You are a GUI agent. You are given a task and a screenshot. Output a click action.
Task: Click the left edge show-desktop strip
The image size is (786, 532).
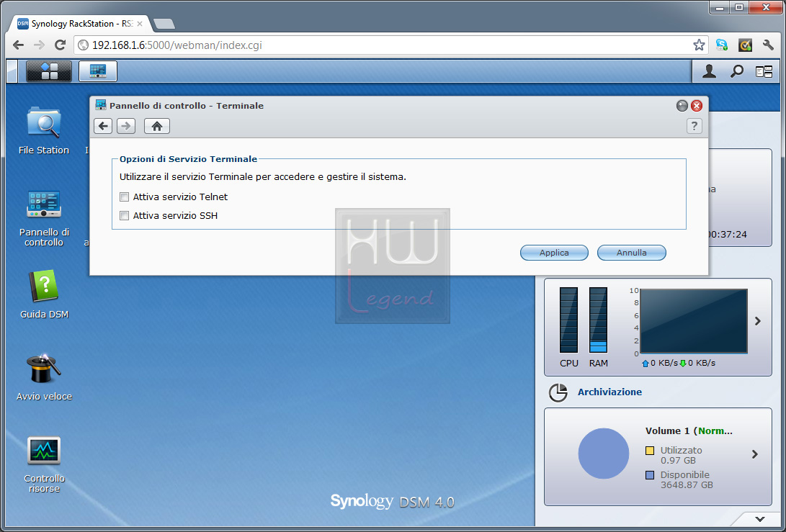pos(12,71)
